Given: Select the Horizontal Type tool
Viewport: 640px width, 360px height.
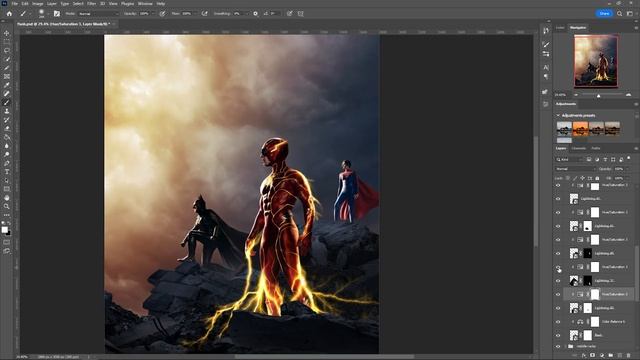Looking at the screenshot, I should point(7,172).
